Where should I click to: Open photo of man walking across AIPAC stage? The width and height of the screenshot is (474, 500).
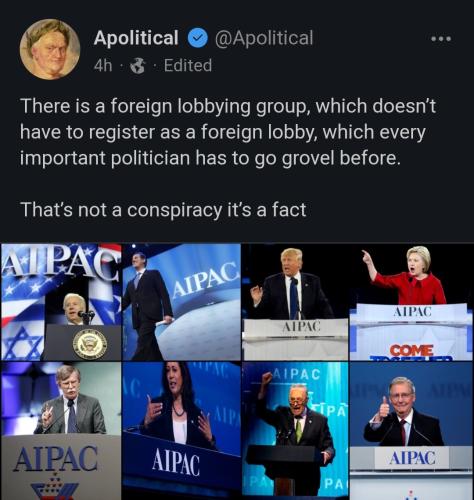click(x=182, y=302)
